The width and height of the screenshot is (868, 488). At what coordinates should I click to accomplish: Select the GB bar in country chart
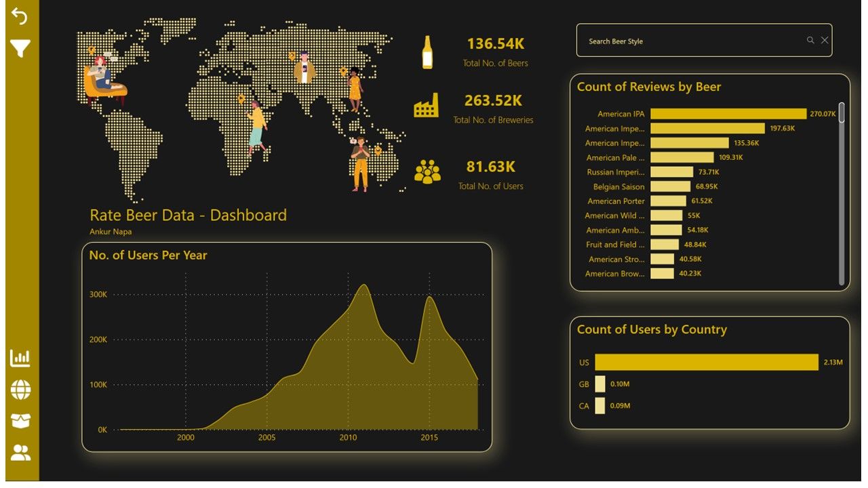[x=600, y=384]
